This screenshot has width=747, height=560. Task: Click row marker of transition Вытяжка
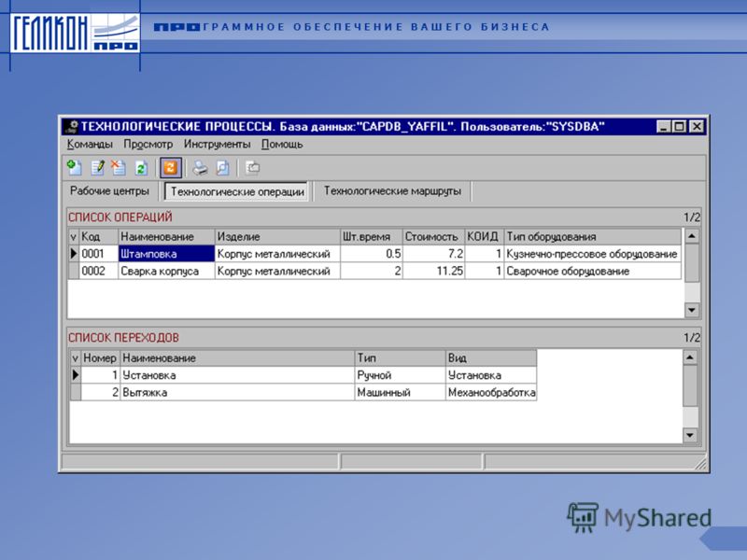[76, 392]
